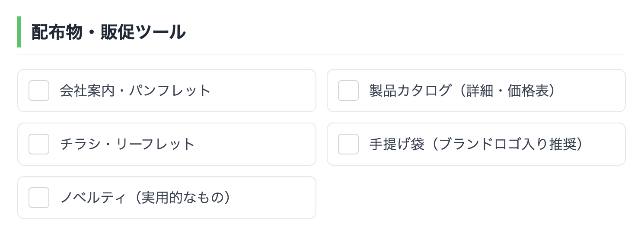644x233 pixels.
Task: Click the ノベルティ(実用的なもの) label text
Action: (x=145, y=198)
